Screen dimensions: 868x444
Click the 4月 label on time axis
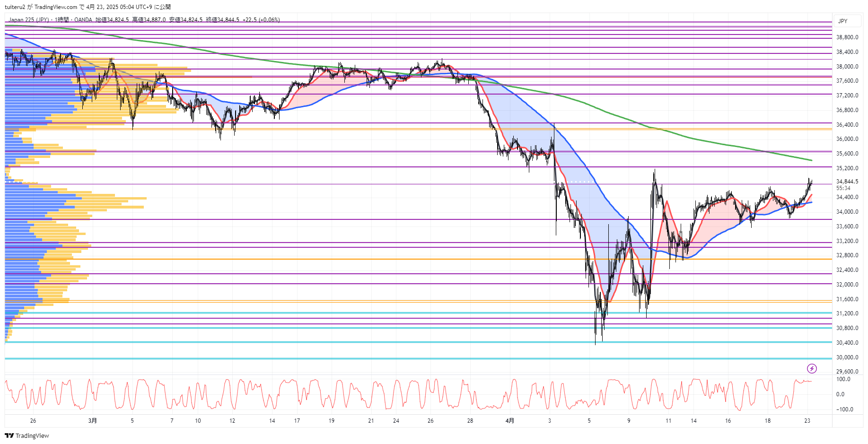[x=509, y=420]
